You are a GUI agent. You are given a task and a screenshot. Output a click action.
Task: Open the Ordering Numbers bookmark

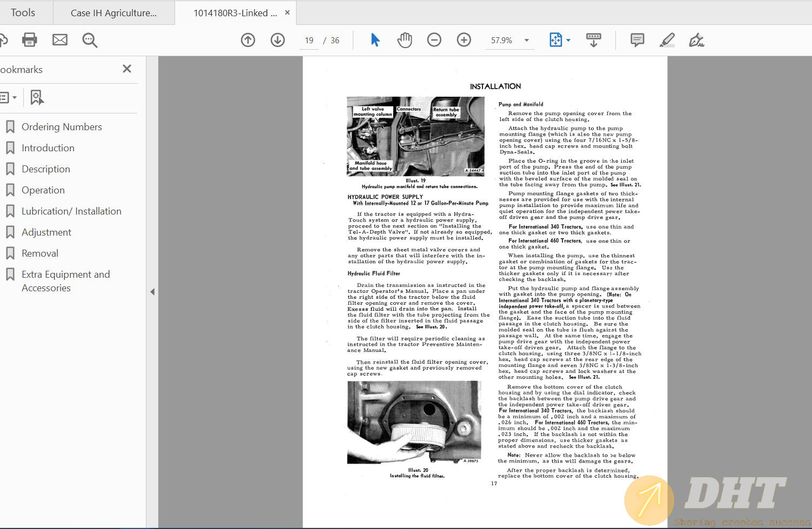(62, 127)
